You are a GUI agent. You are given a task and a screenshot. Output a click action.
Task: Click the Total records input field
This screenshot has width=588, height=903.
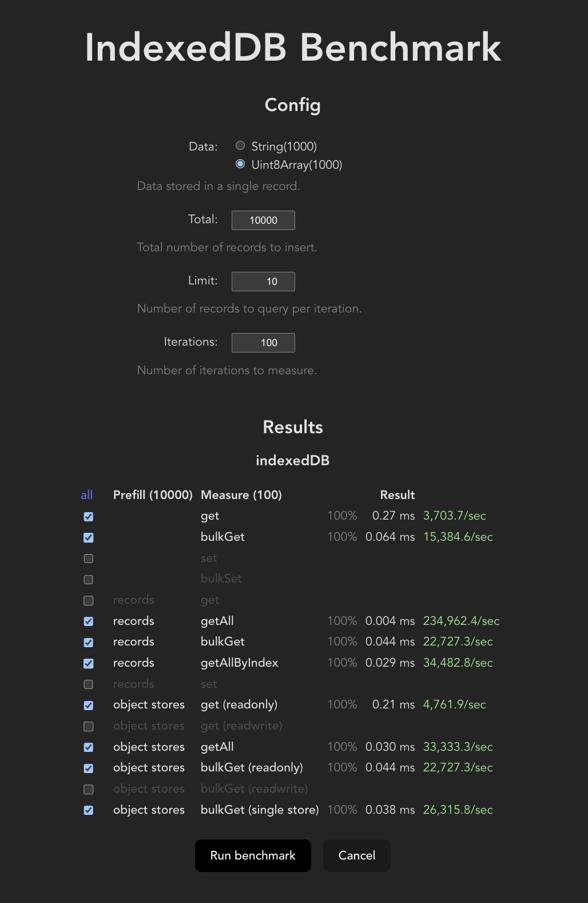coord(263,220)
